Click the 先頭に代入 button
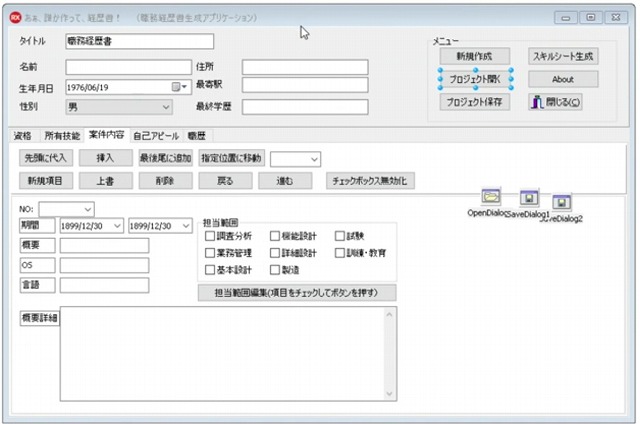Screen dimensions: 640x424 [46, 158]
